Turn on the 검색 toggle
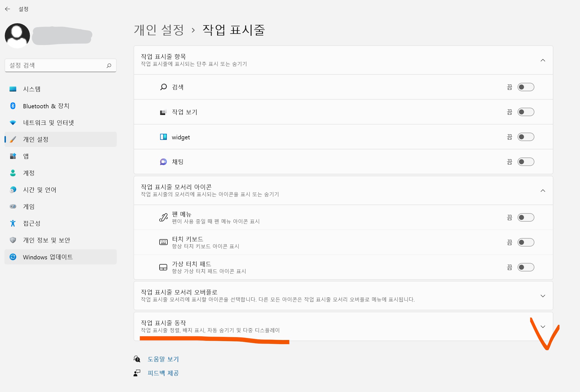The image size is (580, 392). (525, 87)
